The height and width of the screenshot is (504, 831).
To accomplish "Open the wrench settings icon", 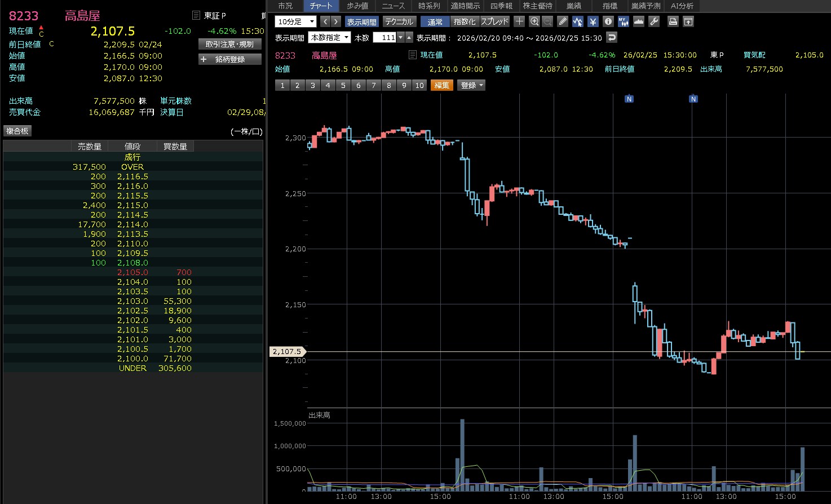I will (x=654, y=21).
